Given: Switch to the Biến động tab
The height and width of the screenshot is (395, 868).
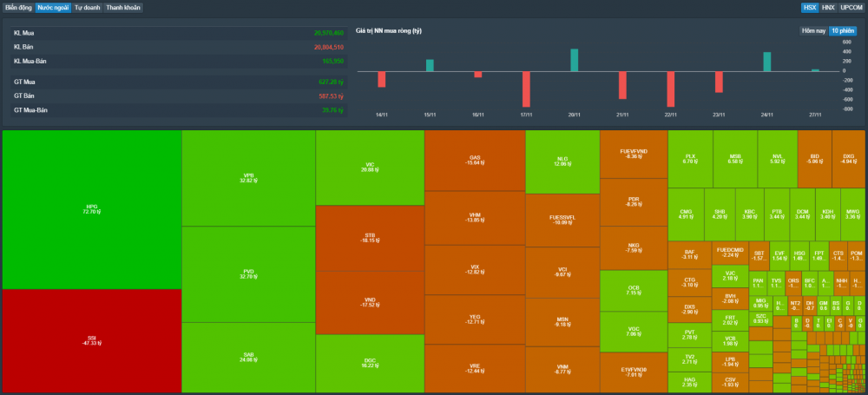Looking at the screenshot, I should [19, 8].
